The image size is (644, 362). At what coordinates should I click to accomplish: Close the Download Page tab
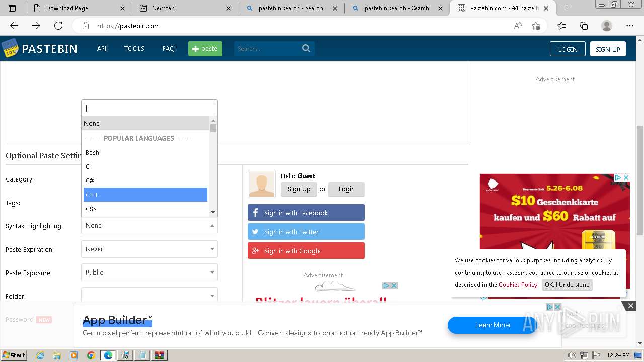(x=123, y=8)
